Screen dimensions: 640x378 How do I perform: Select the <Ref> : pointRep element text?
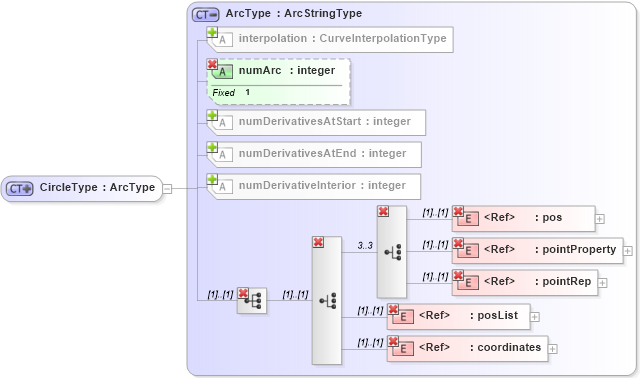click(537, 281)
